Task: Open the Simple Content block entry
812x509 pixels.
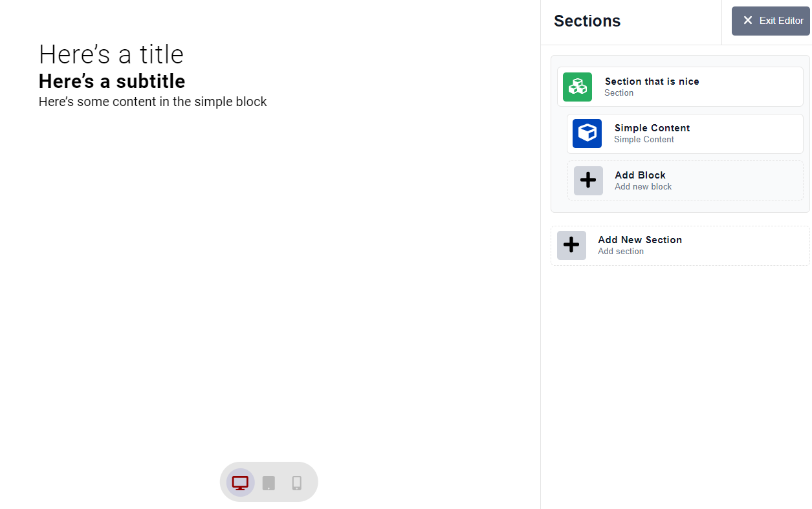Action: pyautogui.click(x=652, y=133)
